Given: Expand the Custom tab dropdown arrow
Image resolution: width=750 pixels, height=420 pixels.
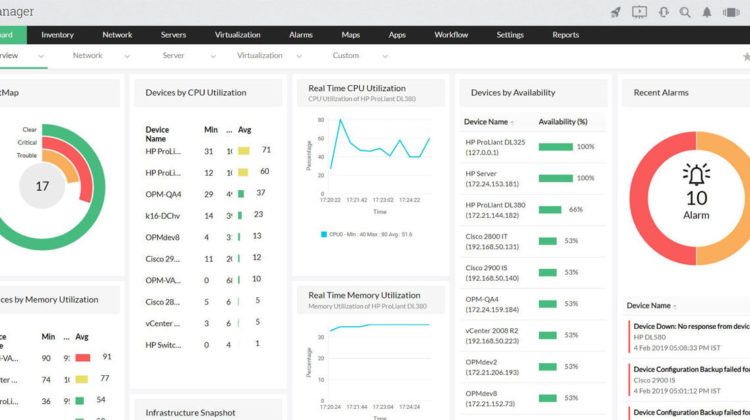Looking at the screenshot, I should [385, 56].
